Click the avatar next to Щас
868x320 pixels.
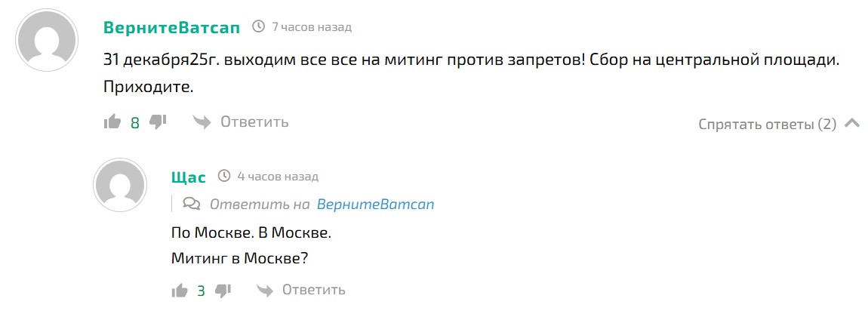(x=119, y=186)
